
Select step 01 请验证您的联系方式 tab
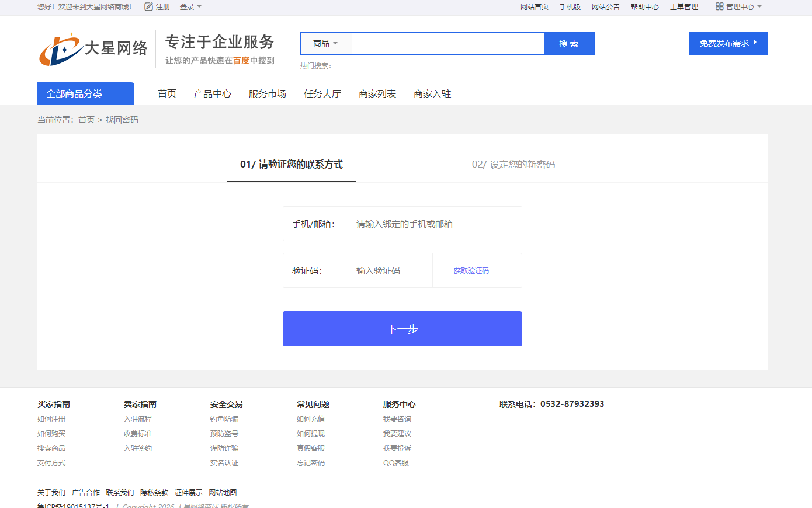(291, 165)
